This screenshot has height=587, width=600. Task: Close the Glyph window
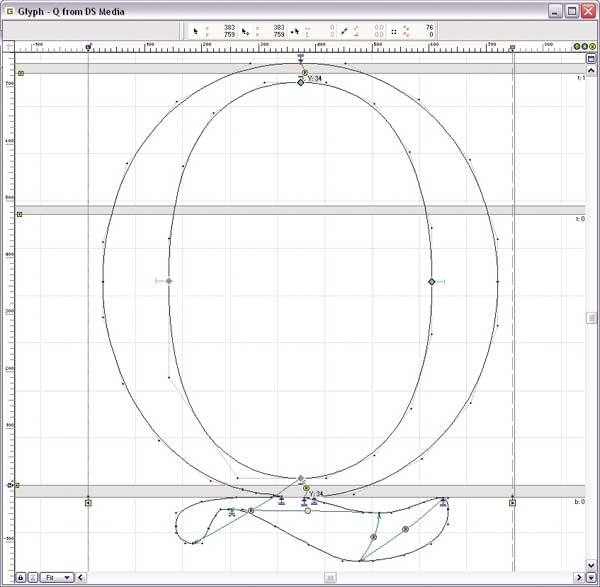pyautogui.click(x=588, y=11)
